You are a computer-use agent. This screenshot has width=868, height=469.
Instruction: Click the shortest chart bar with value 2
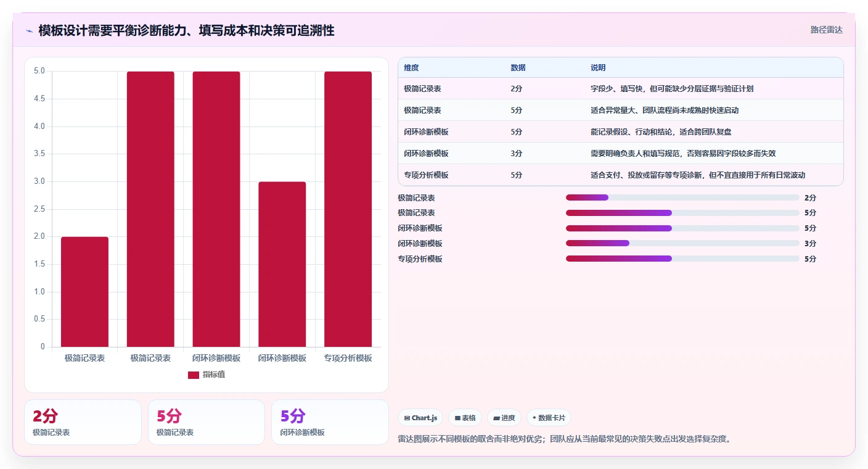[84, 292]
